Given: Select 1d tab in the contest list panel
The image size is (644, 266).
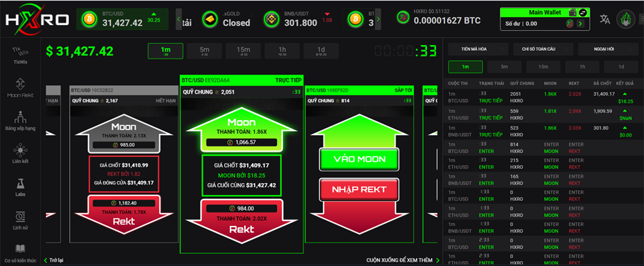Looking at the screenshot, I should tap(621, 66).
